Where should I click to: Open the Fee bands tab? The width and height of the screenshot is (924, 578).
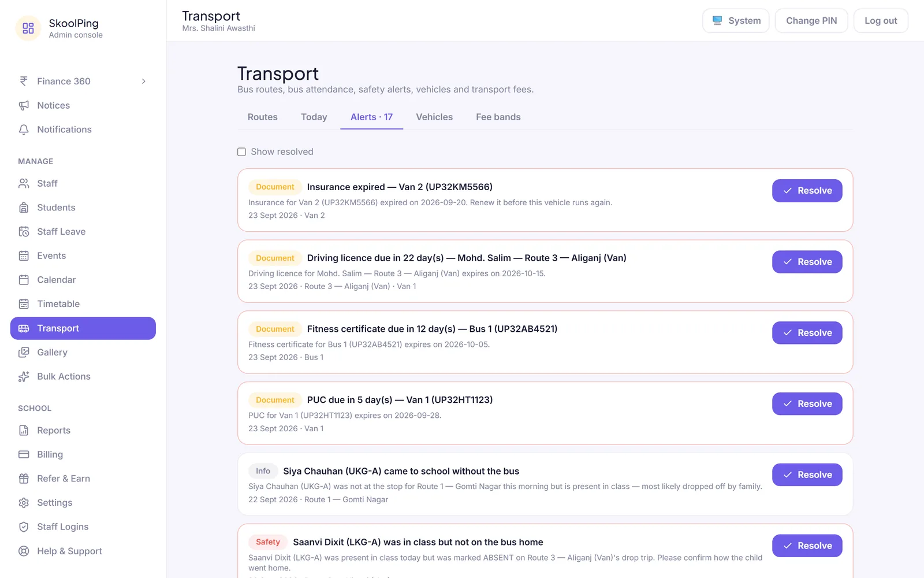click(498, 117)
